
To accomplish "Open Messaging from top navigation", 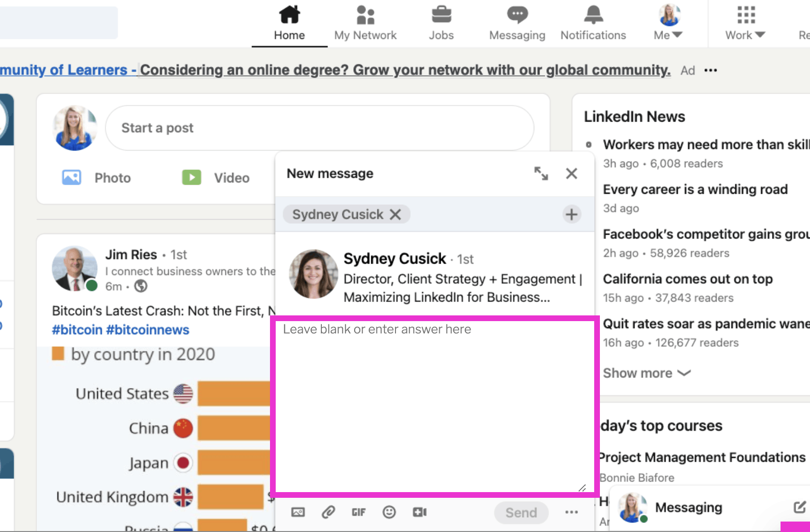I will click(x=517, y=23).
